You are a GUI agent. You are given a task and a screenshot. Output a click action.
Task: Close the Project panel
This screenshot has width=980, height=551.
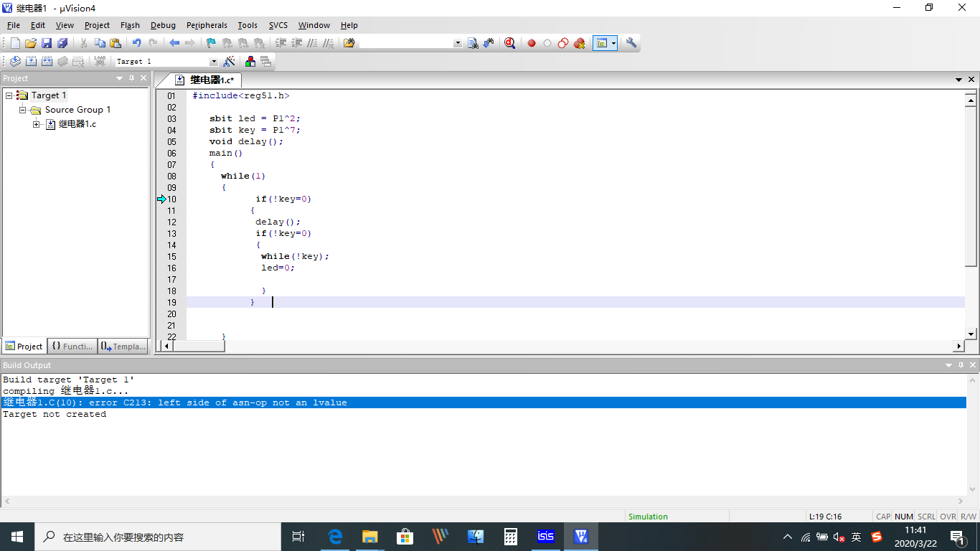click(x=143, y=78)
